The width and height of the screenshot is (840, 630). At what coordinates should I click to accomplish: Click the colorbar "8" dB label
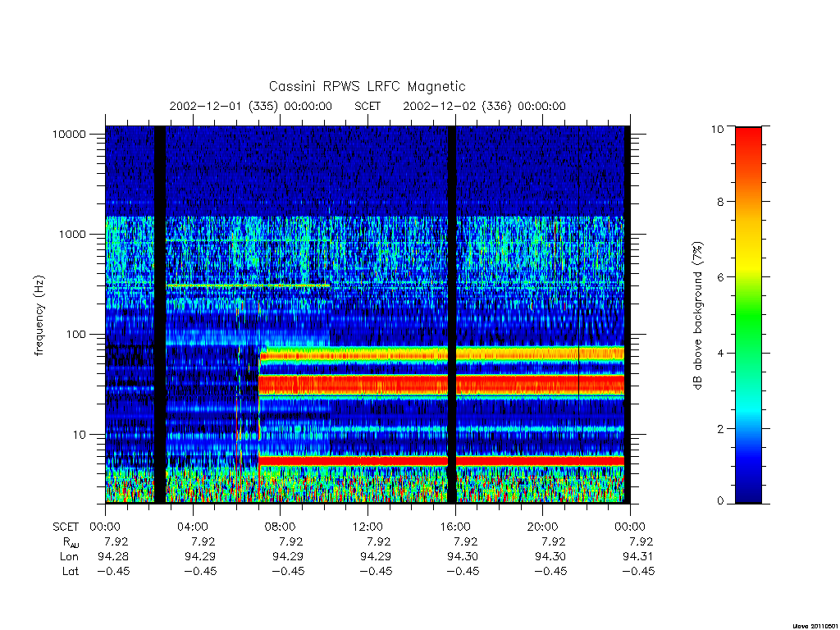click(720, 202)
